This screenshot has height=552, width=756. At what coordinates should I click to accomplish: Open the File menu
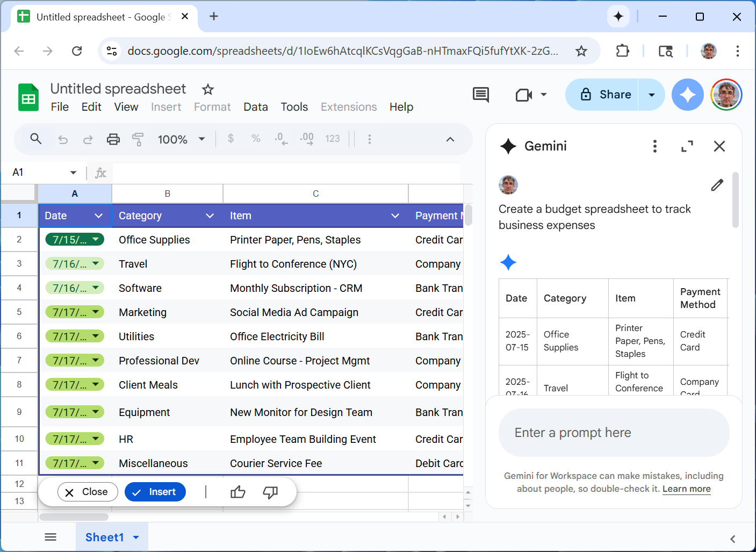pyautogui.click(x=60, y=107)
